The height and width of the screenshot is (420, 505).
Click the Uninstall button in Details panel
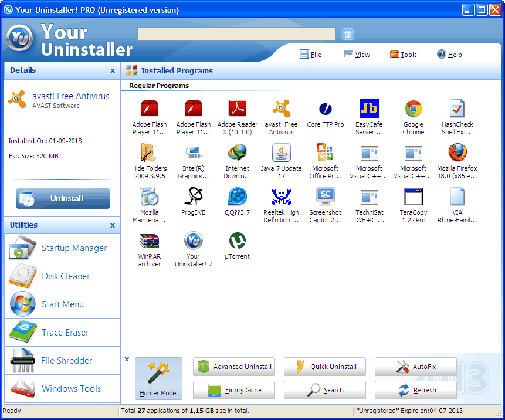pos(63,198)
